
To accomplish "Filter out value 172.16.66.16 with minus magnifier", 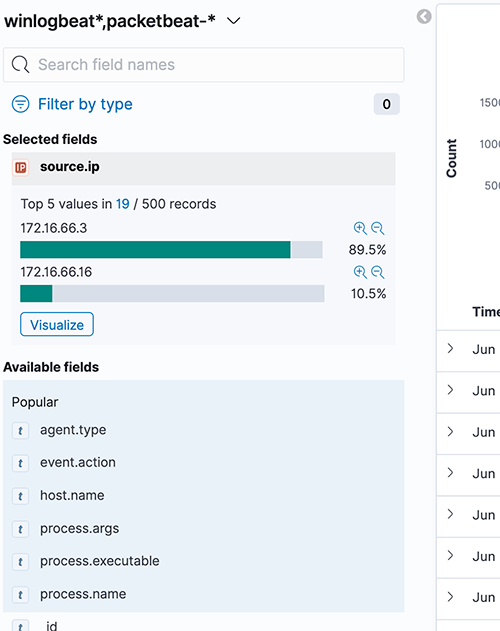I will (377, 272).
